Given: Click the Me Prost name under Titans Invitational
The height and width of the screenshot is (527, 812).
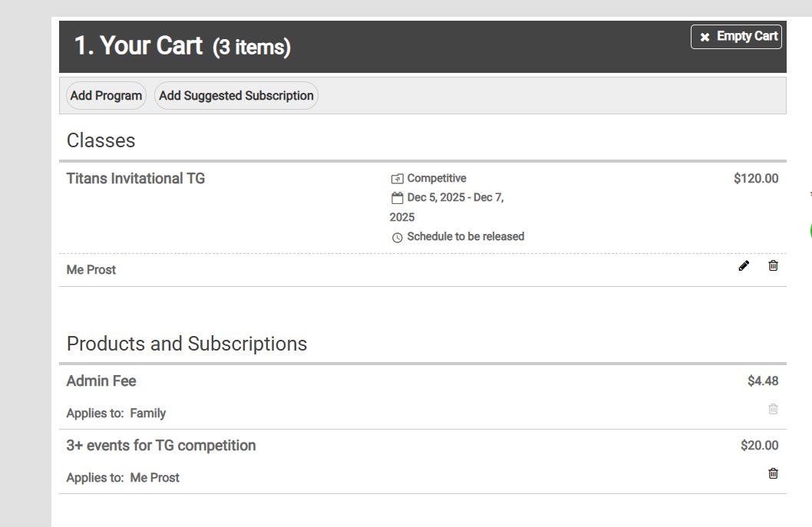Looking at the screenshot, I should click(91, 270).
